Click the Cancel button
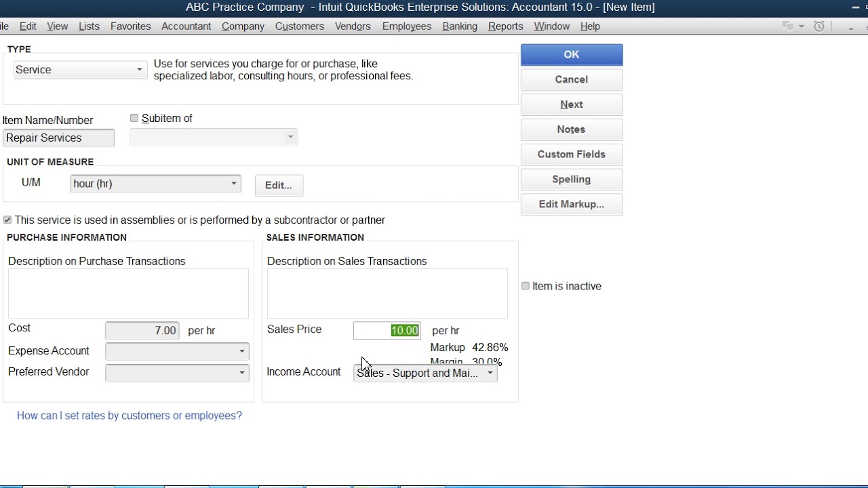The height and width of the screenshot is (488, 868). pyautogui.click(x=572, y=79)
